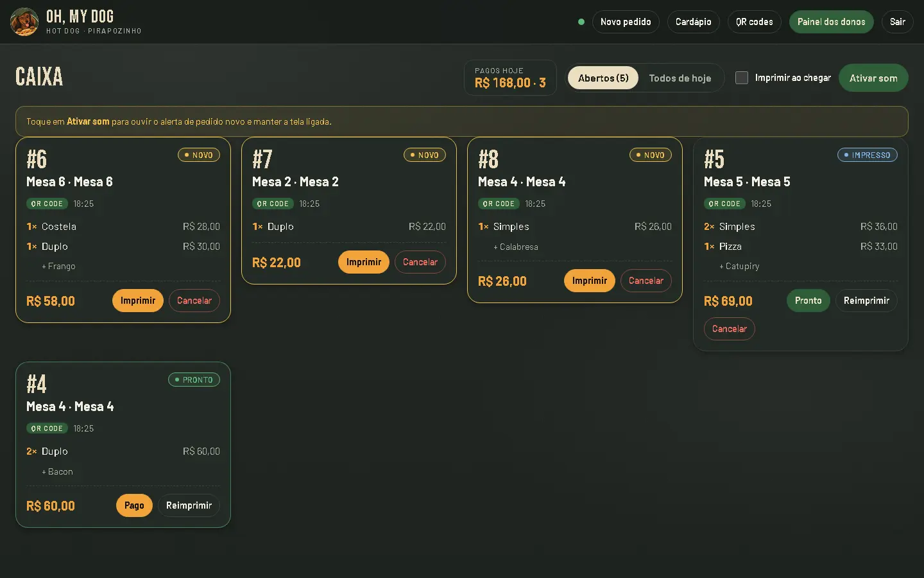Open the Novo pedido page

click(x=626, y=22)
